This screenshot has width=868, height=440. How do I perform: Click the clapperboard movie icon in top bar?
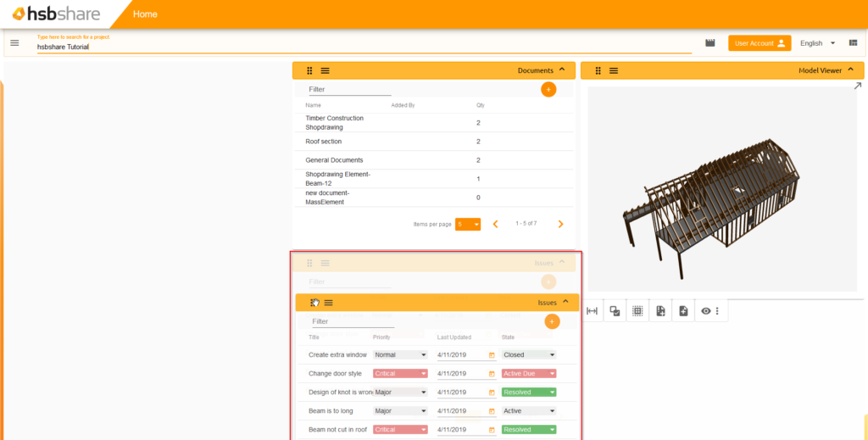(x=710, y=42)
